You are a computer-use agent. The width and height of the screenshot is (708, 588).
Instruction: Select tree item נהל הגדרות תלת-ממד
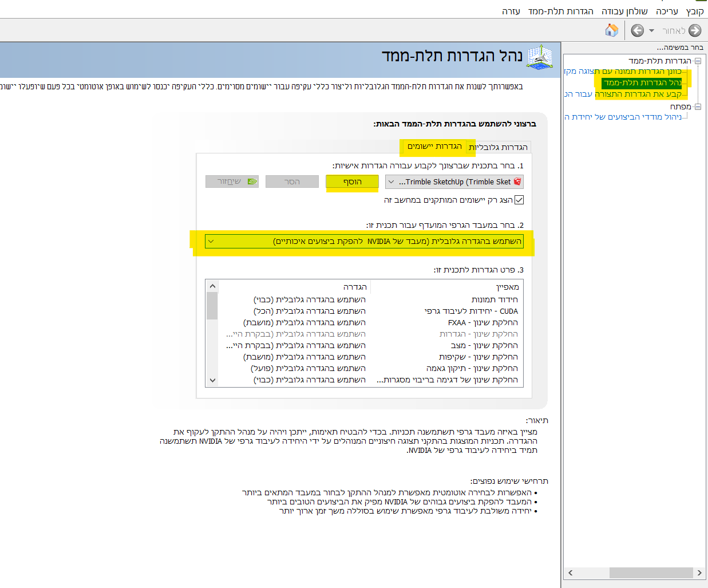pos(643,83)
